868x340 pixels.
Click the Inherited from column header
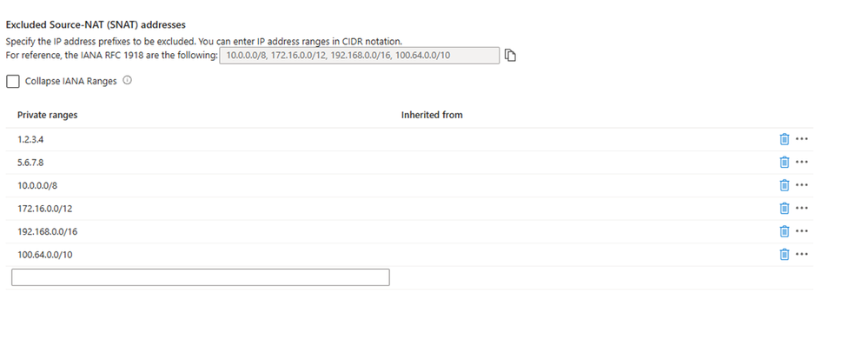tap(432, 115)
